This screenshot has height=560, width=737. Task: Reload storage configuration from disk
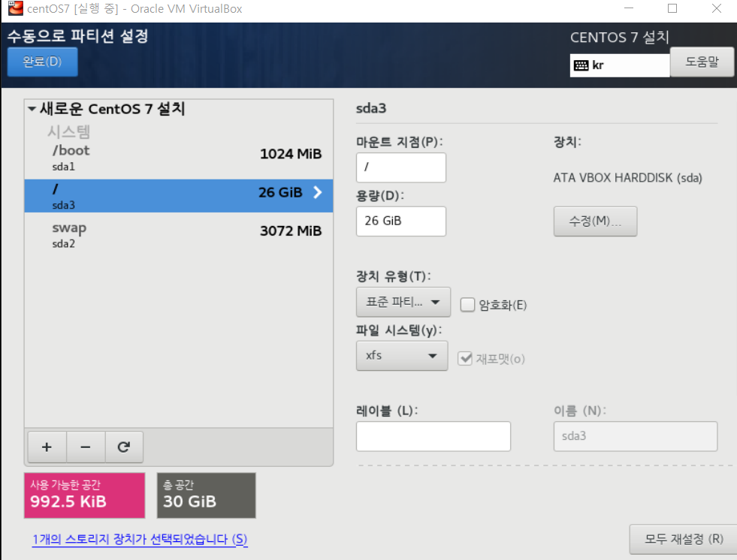(x=124, y=447)
